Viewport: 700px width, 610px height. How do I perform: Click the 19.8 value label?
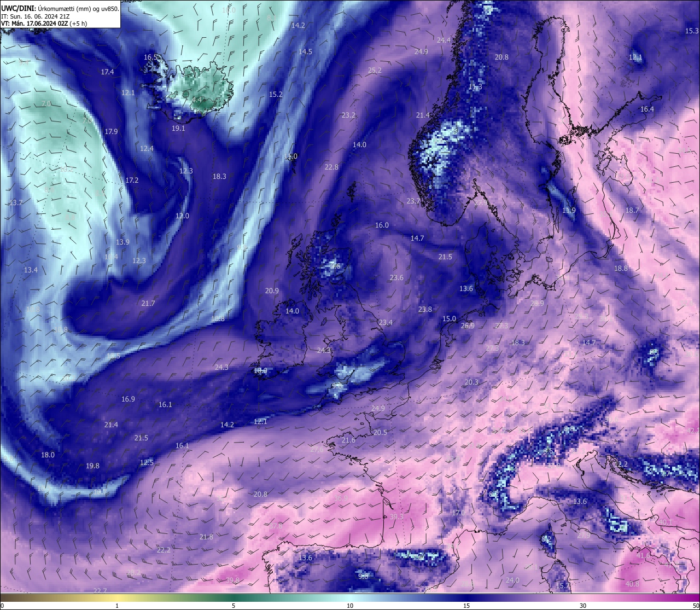pos(92,466)
